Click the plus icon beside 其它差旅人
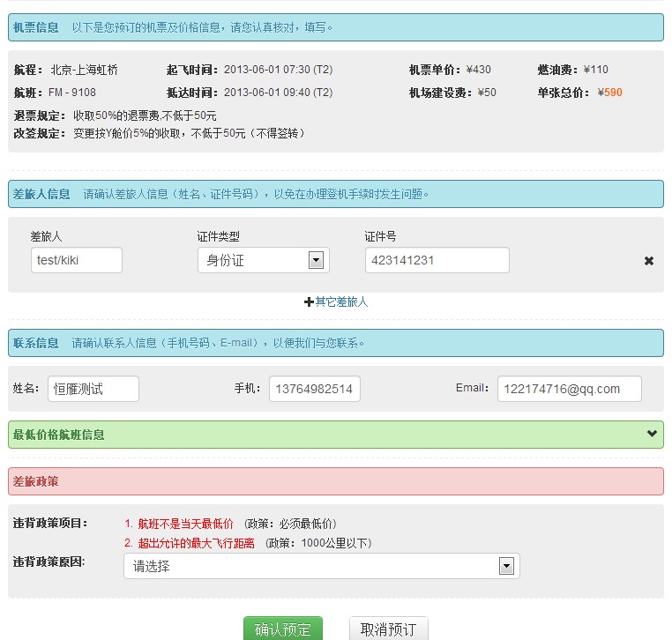Image resolution: width=672 pixels, height=640 pixels. click(x=309, y=302)
